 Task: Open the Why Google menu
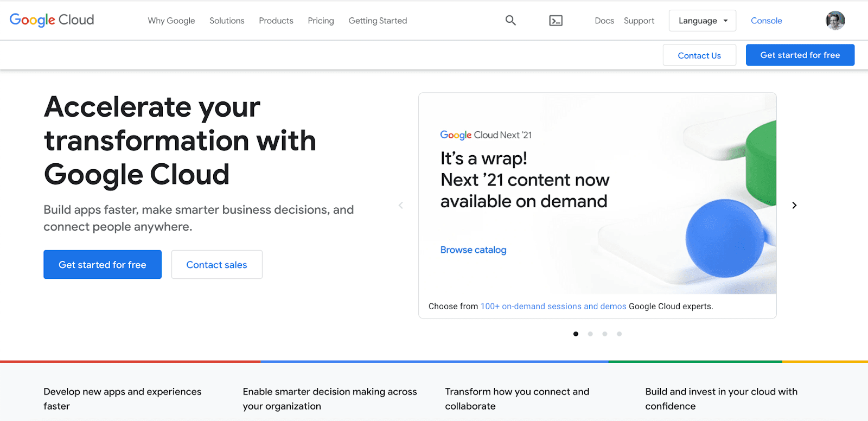pos(171,21)
